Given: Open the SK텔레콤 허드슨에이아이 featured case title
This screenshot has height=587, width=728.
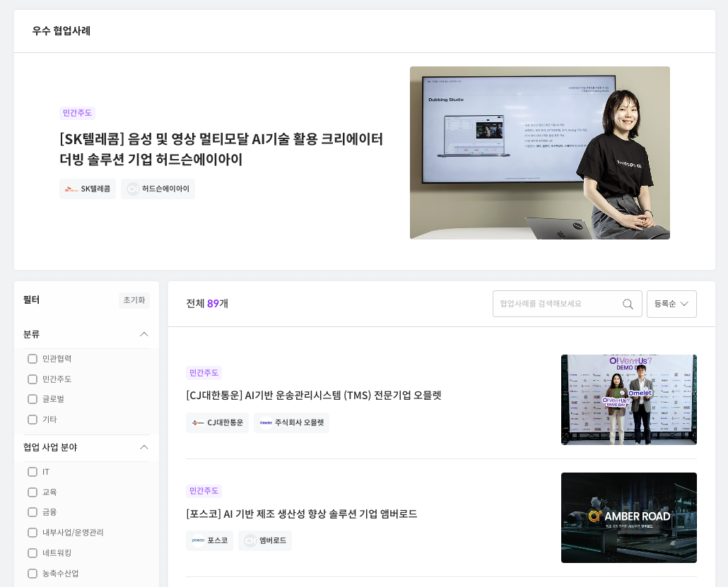Looking at the screenshot, I should pyautogui.click(x=221, y=149).
